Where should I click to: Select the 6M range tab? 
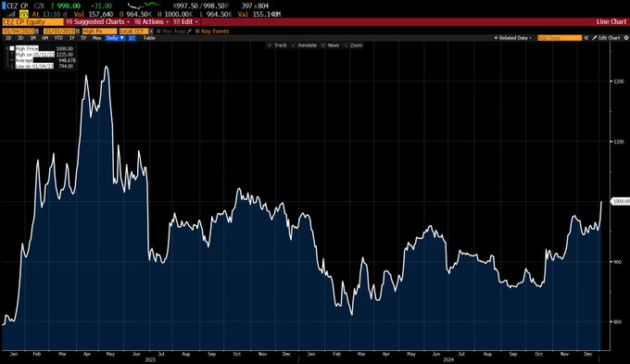pos(45,38)
